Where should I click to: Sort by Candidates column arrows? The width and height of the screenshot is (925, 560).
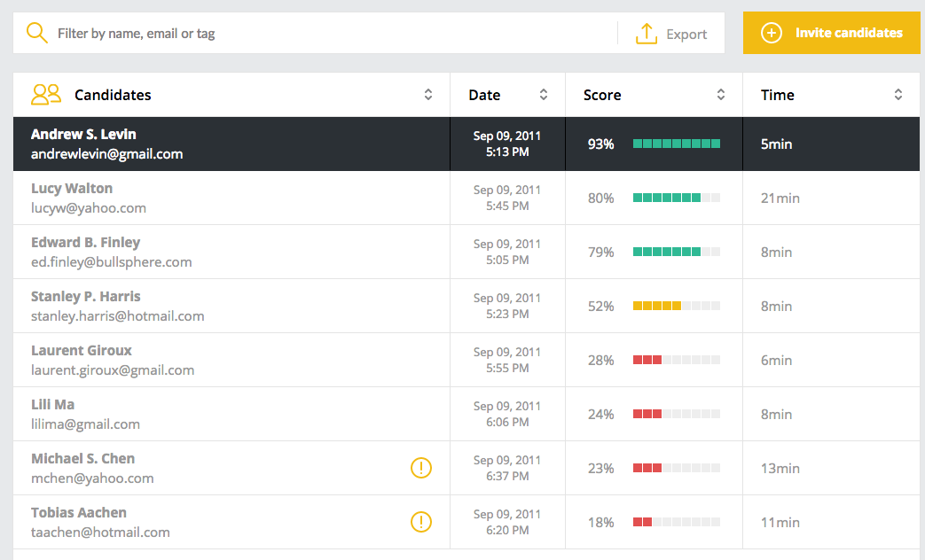[428, 94]
